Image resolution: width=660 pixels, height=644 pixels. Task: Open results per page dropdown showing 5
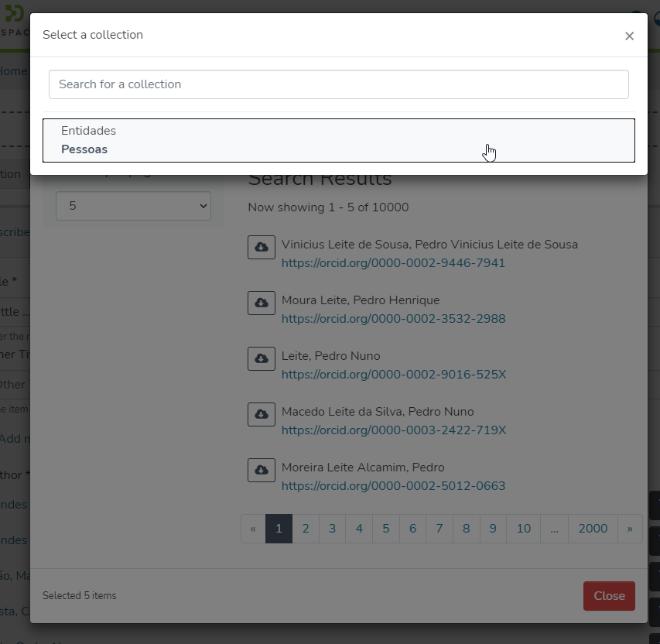133,206
